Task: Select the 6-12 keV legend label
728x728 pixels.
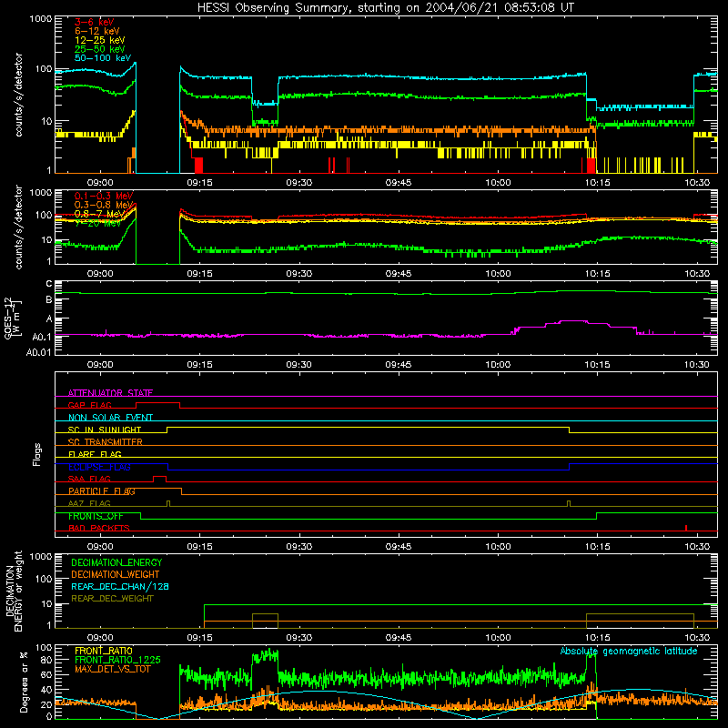Action: click(96, 31)
